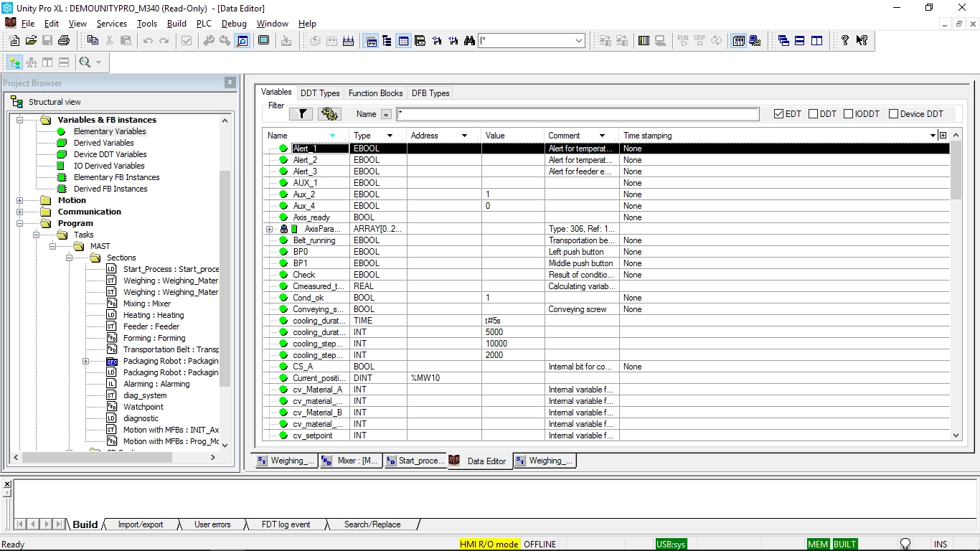This screenshot has height=551, width=980.
Task: Open the Type column dropdown arrow
Action: (x=390, y=136)
